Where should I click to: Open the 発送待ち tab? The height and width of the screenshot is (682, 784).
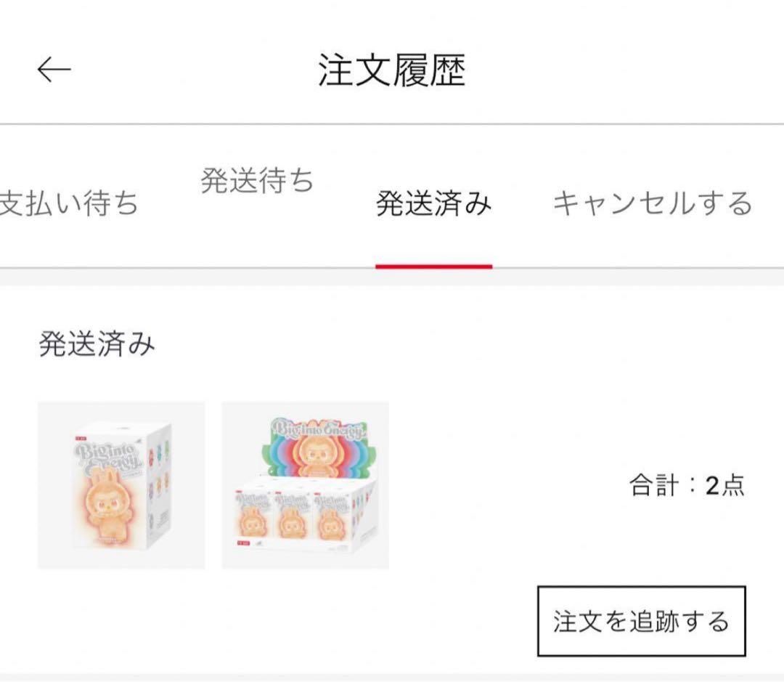pos(257,180)
